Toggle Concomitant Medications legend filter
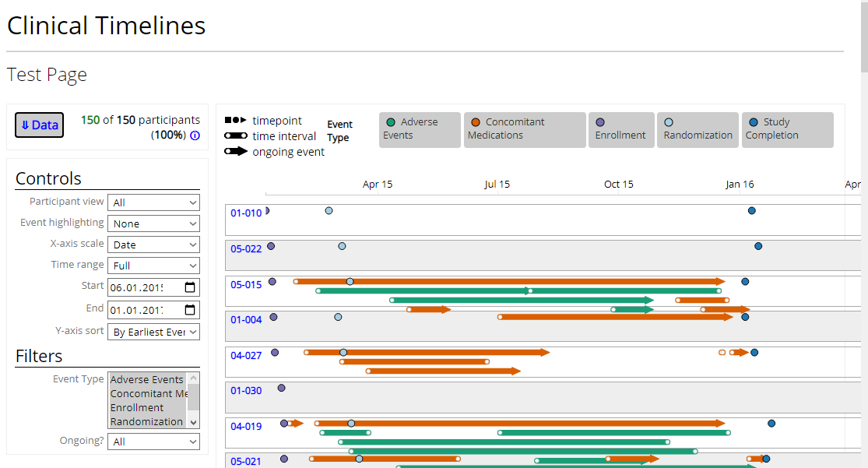Viewport: 868px width, 468px height. (x=524, y=129)
